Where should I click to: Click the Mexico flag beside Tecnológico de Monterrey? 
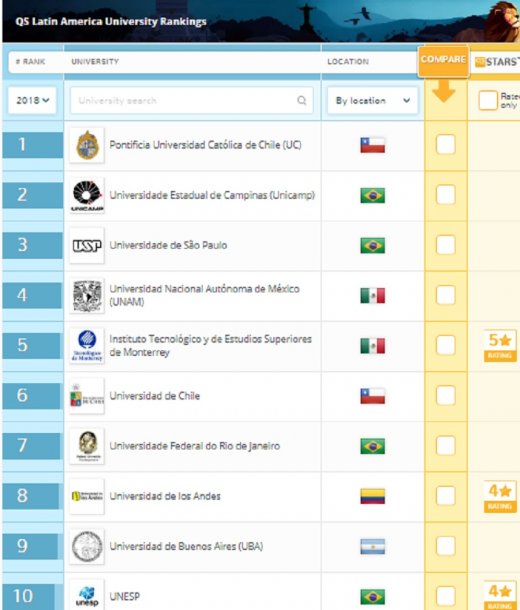click(373, 345)
